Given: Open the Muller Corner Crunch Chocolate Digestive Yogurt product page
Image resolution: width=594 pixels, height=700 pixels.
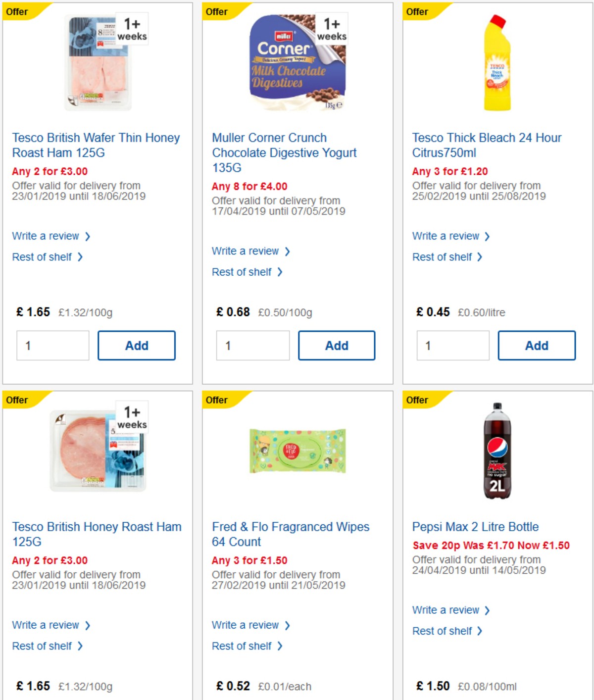Looking at the screenshot, I should [284, 152].
